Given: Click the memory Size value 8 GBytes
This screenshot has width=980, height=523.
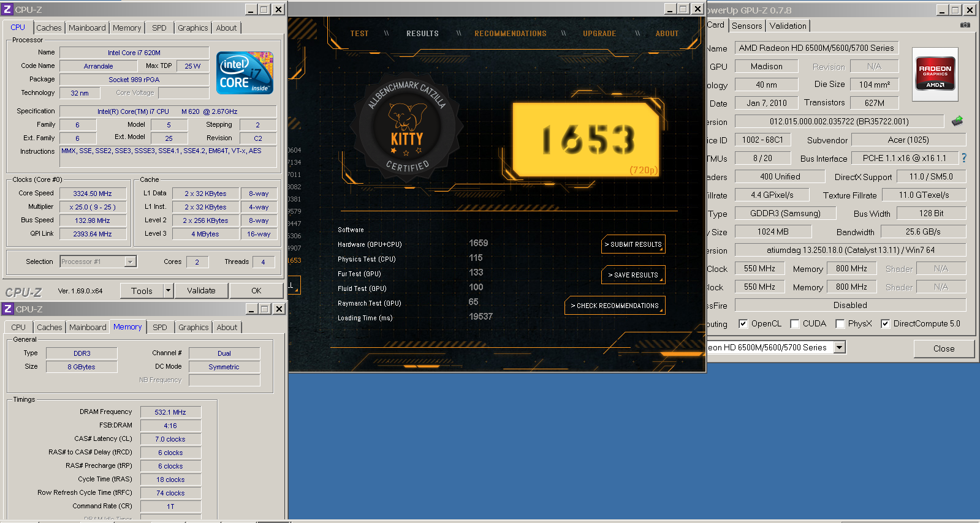Looking at the screenshot, I should point(82,367).
